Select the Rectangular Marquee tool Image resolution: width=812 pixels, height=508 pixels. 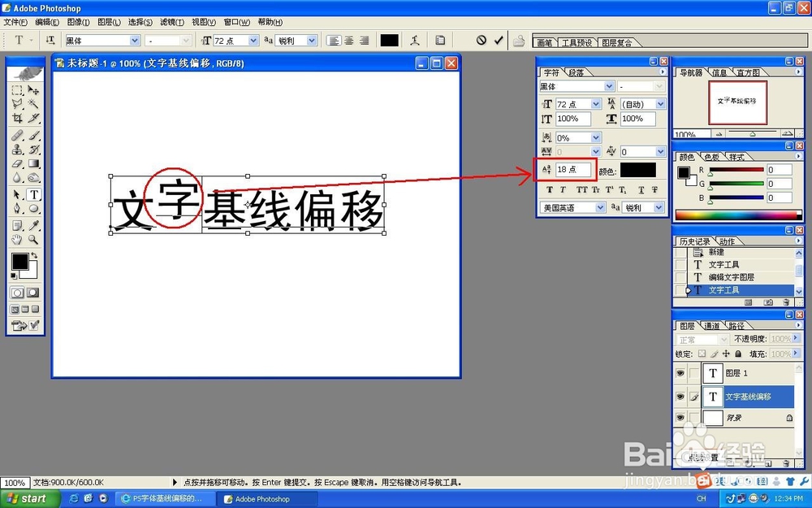(17, 90)
